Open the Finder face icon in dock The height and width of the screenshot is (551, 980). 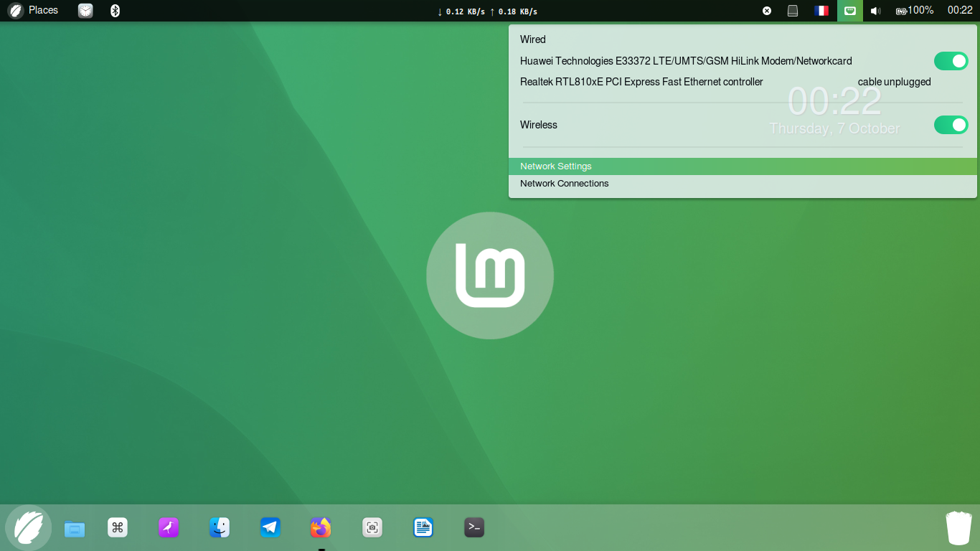click(x=220, y=528)
